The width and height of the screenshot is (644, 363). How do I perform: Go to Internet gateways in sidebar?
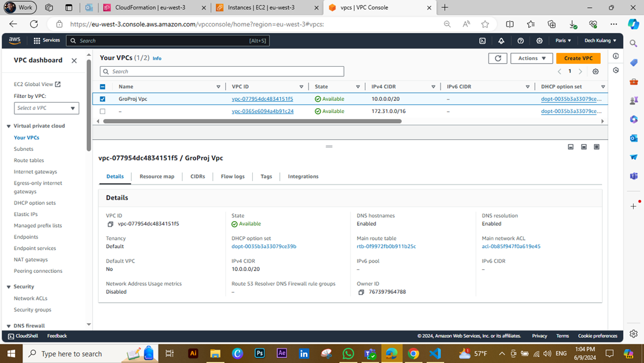click(x=35, y=172)
